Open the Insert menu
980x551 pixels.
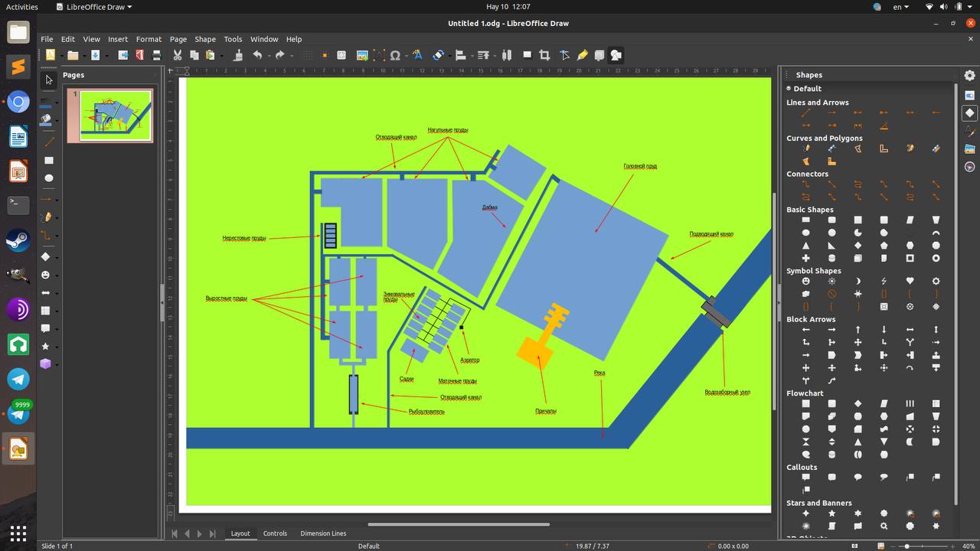(118, 39)
